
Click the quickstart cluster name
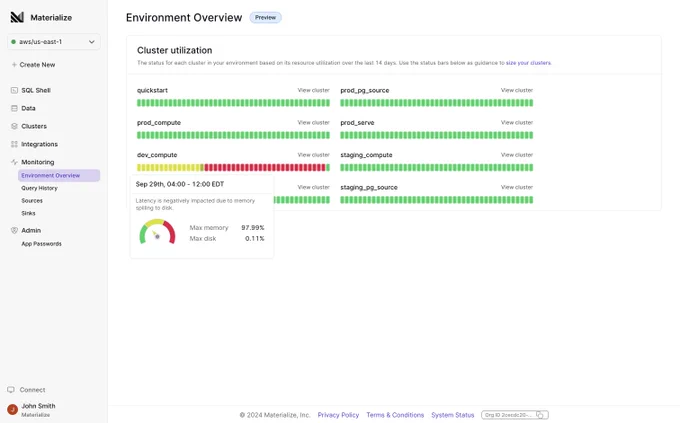pyautogui.click(x=152, y=90)
